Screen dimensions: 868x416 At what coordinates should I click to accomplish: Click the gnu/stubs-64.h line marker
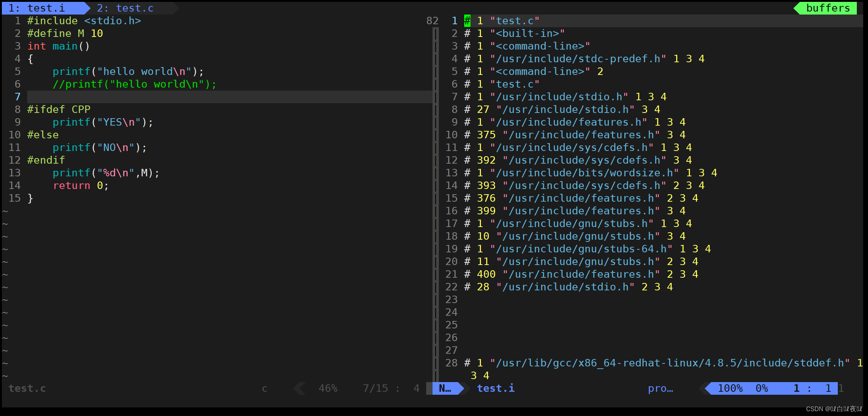[x=588, y=249]
